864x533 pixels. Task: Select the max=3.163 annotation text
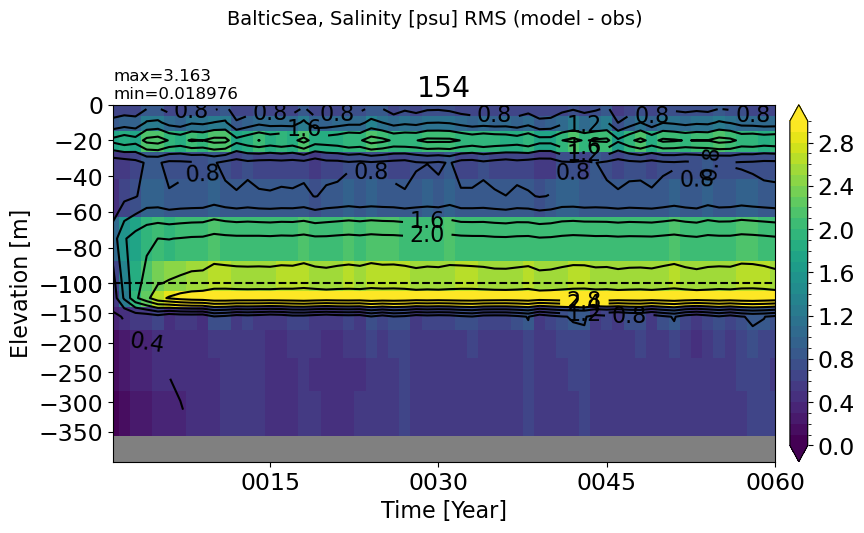pyautogui.click(x=162, y=76)
